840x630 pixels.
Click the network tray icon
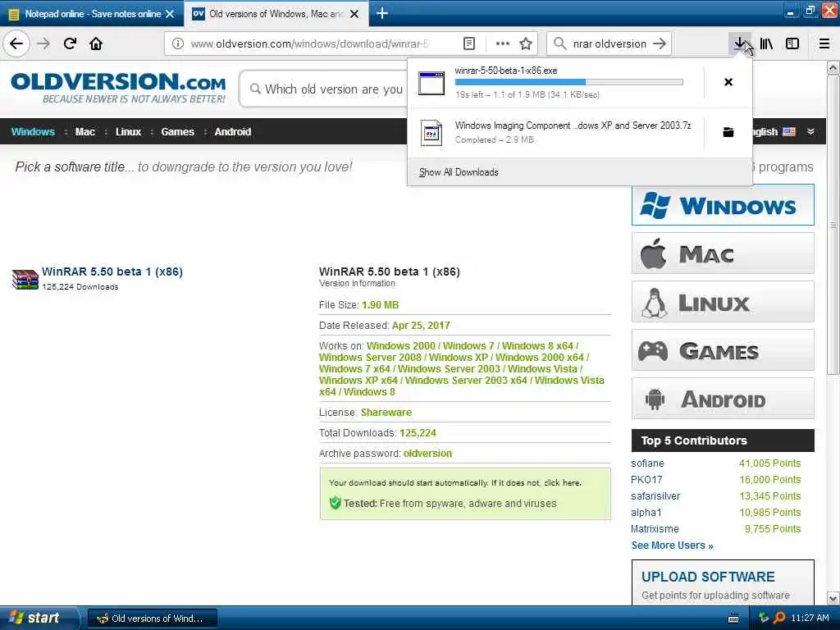click(x=764, y=619)
